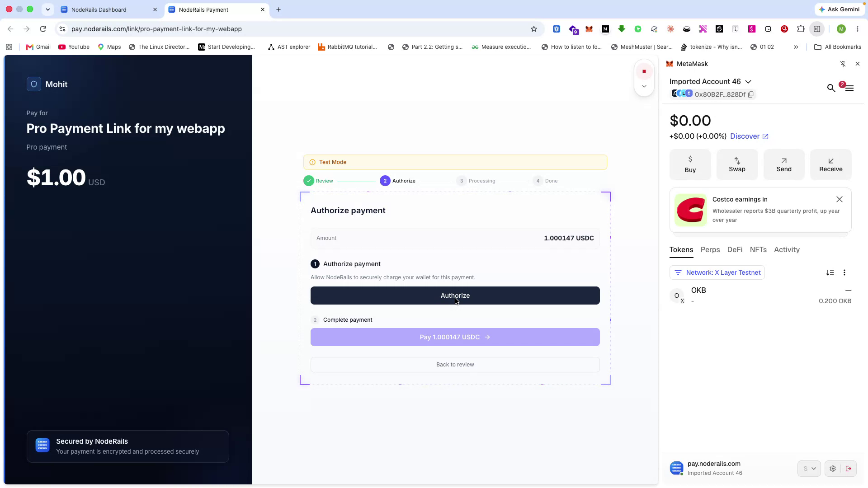Switch to the DeFi tab
Viewport: 868px width, 488px height.
click(735, 249)
